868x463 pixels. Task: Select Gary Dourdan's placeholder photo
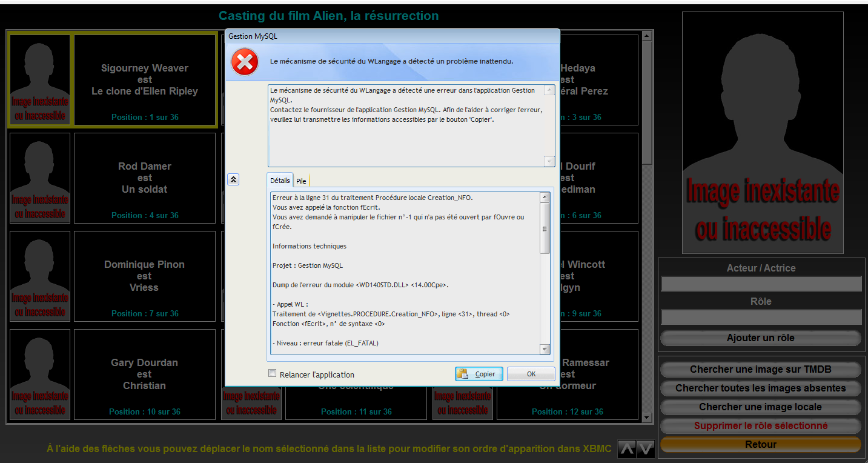click(40, 375)
